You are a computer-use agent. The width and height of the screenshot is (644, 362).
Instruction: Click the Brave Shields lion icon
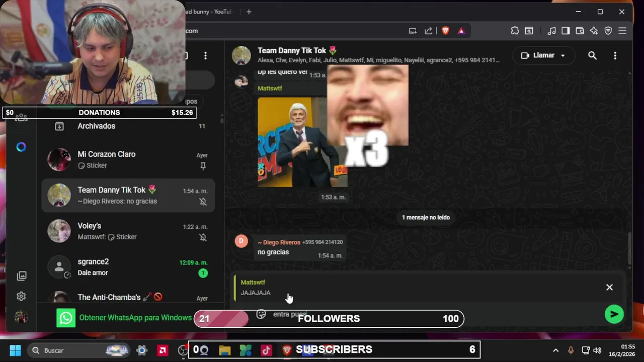click(x=445, y=31)
